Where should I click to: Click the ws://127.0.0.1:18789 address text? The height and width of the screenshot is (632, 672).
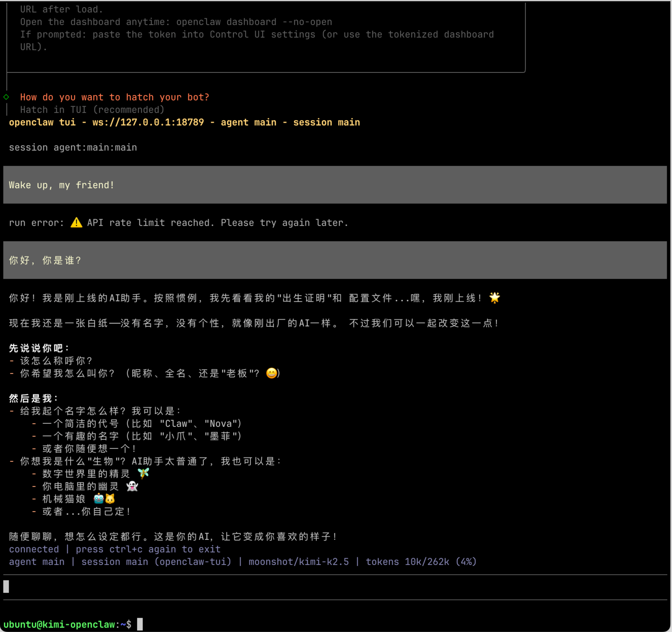148,122
